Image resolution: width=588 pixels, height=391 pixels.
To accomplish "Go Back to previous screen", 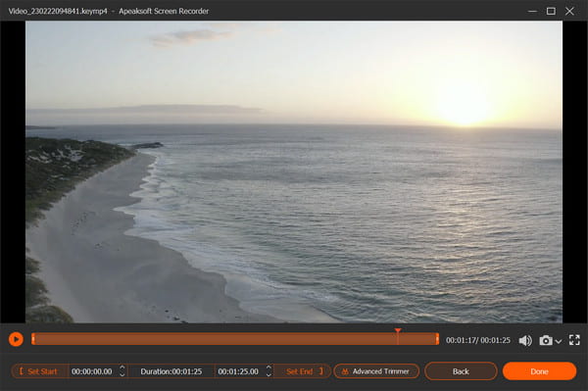I will tap(461, 371).
